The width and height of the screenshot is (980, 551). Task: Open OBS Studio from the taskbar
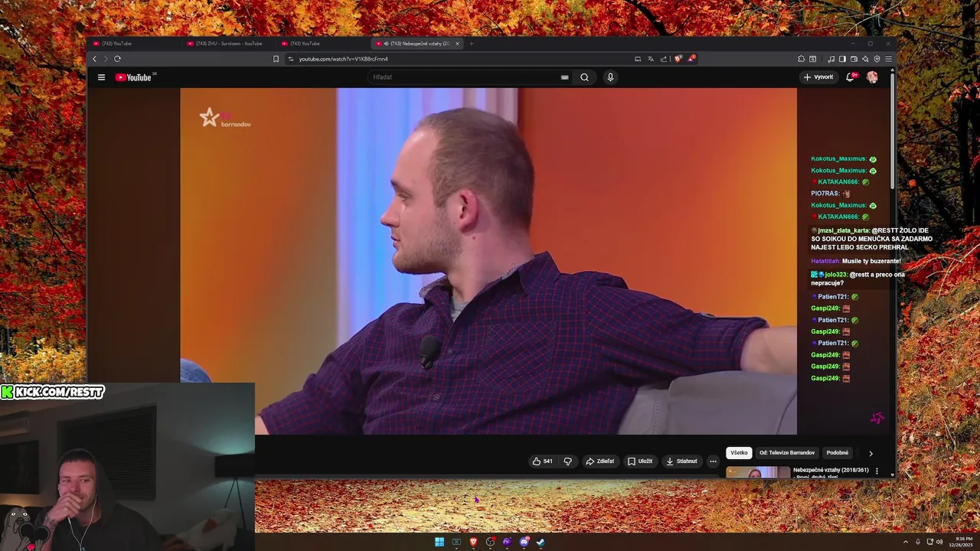pyautogui.click(x=490, y=542)
